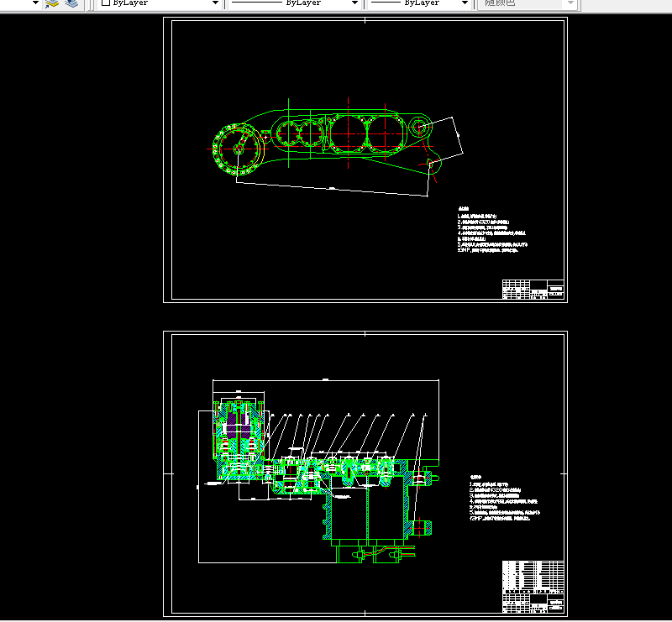Screen dimensions: 672x622
Task: Expand the layer list arrow left of the layer icons
Action: point(35,3)
